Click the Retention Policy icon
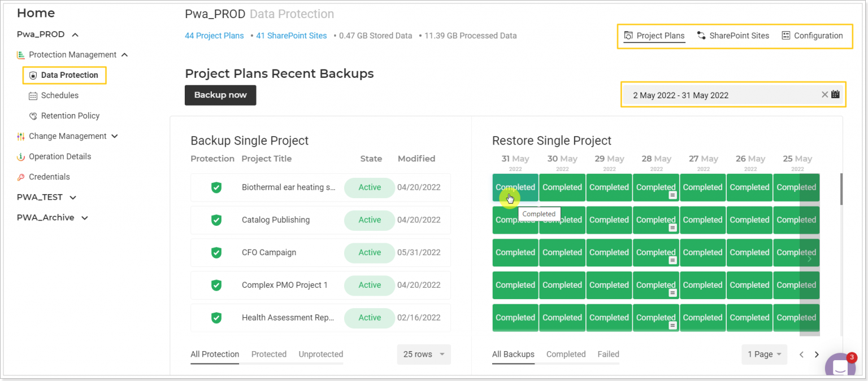 (x=35, y=116)
